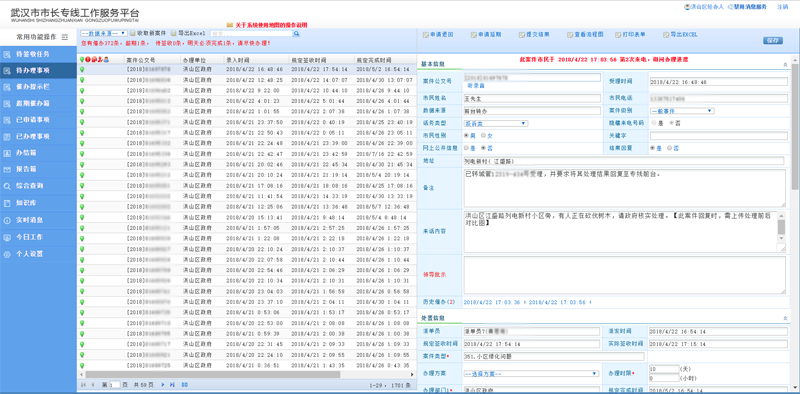Click the 综合查询 magnifier icon
This screenshot has width=800, height=394.
pos(7,186)
